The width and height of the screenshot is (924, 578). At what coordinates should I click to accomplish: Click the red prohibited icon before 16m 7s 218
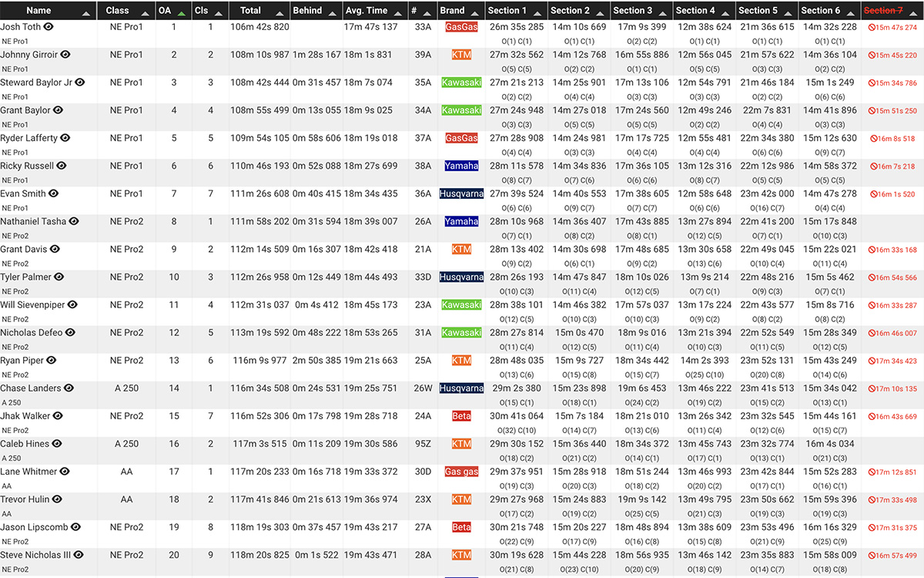(x=874, y=166)
